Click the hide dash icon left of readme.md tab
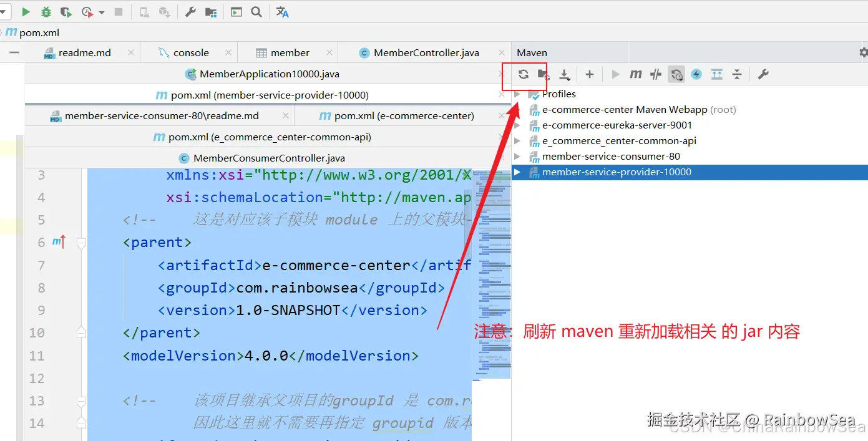The height and width of the screenshot is (441, 868). 14,52
